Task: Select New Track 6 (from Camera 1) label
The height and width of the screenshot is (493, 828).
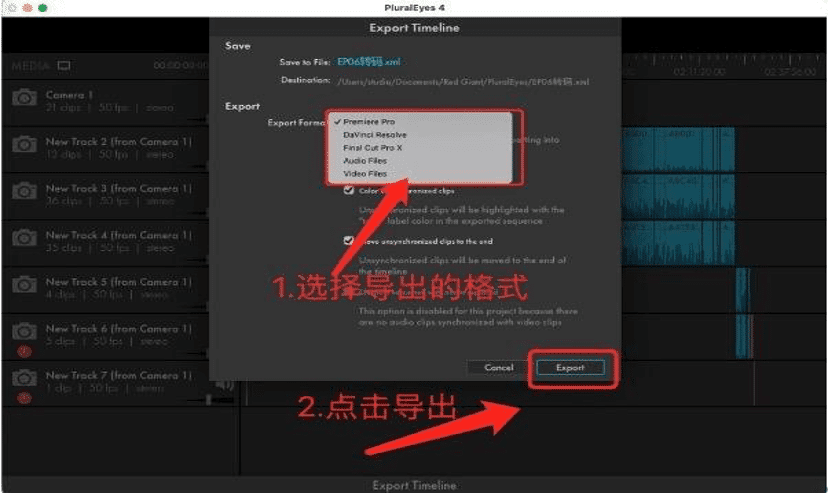Action: (x=119, y=328)
